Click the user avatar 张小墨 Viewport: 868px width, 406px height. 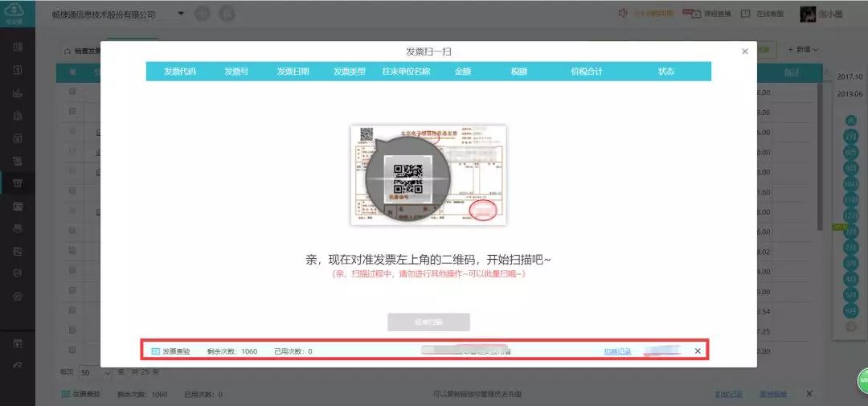coord(808,14)
